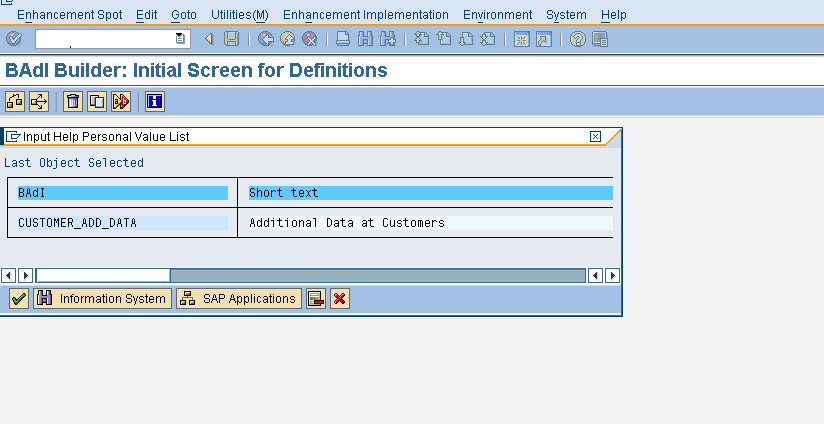Open the Enhancement Spot menu
Viewport: 824px width, 424px height.
tap(71, 15)
